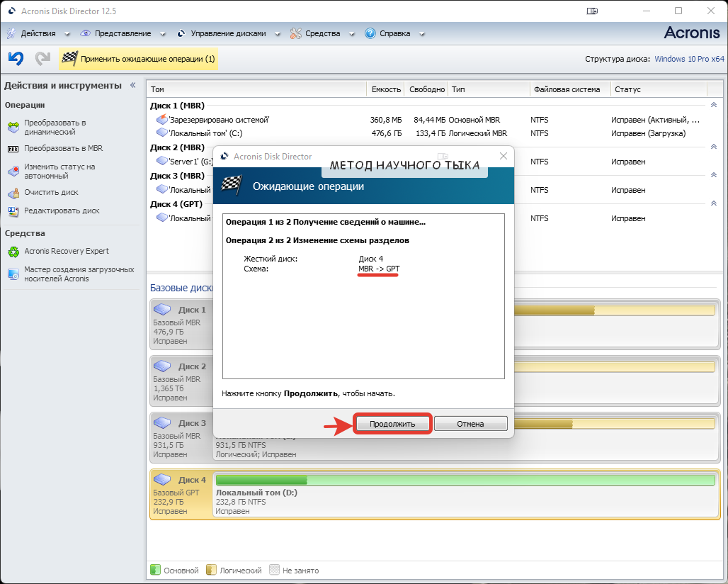Sort by the 'Файловая система' column header
This screenshot has height=584, width=728.
point(569,89)
